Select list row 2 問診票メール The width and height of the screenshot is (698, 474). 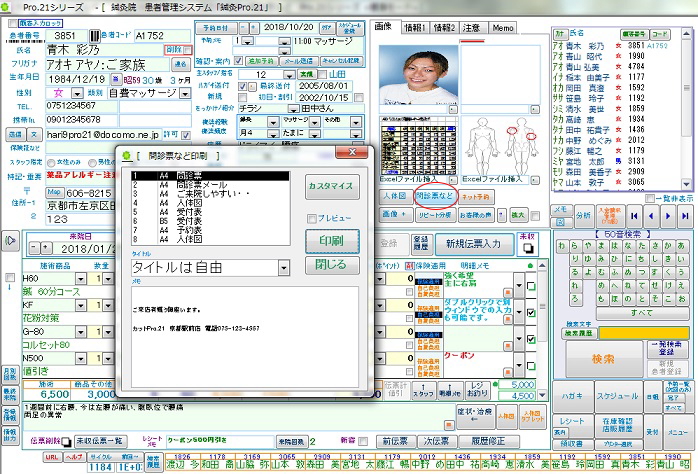(210, 185)
